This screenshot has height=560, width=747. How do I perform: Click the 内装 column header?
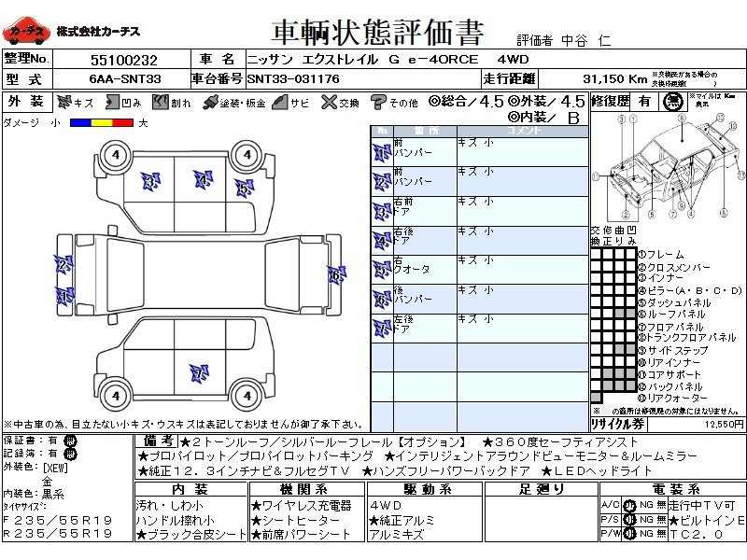pyautogui.click(x=190, y=489)
